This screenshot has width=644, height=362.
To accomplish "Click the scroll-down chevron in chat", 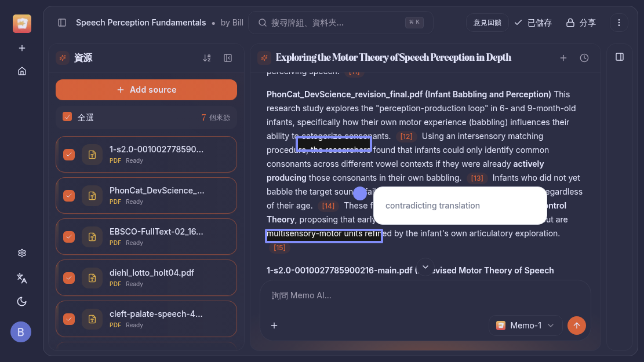I will 425,267.
